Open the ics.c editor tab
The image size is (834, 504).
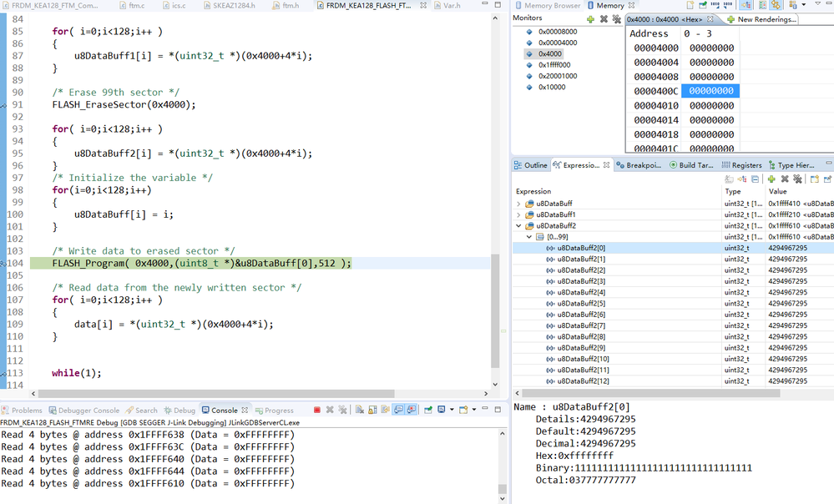click(x=174, y=5)
